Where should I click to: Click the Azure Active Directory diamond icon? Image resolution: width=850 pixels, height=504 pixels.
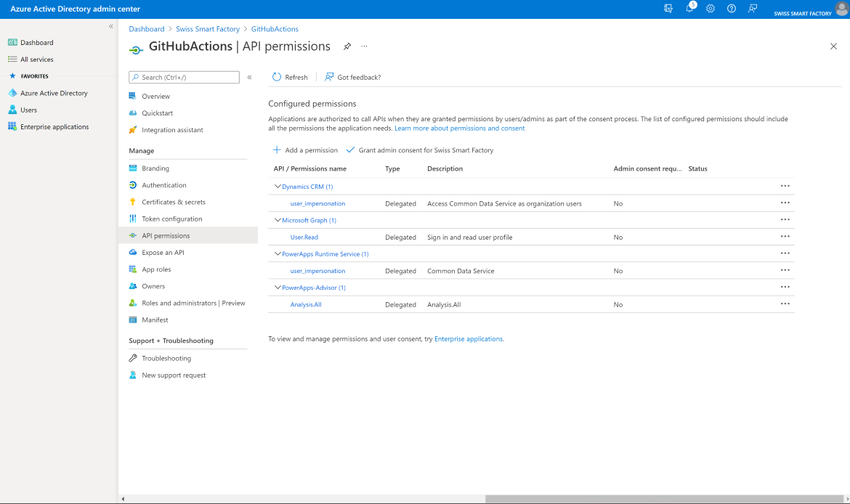tap(12, 93)
